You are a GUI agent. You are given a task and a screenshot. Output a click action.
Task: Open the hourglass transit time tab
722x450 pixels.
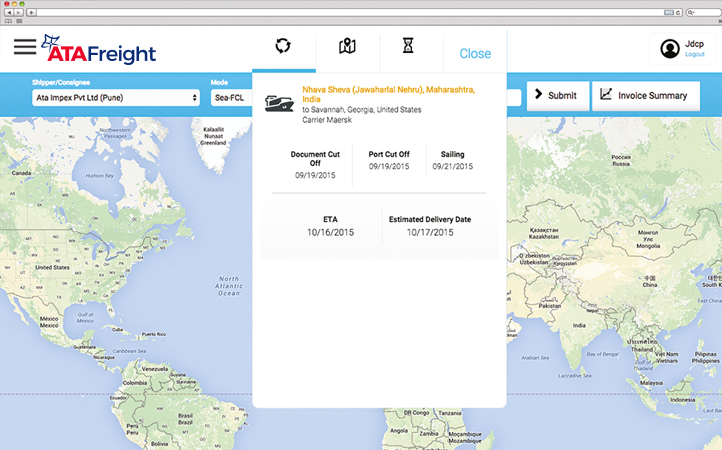click(x=408, y=46)
